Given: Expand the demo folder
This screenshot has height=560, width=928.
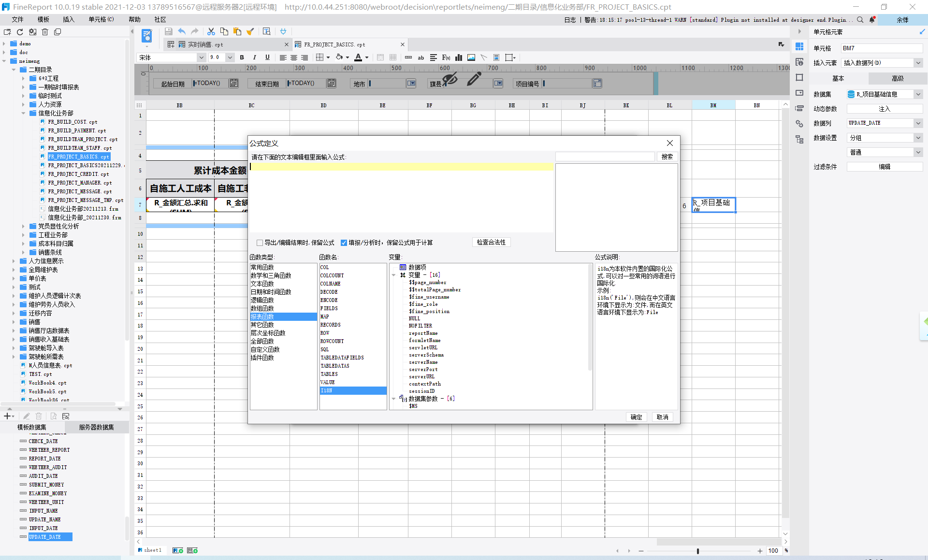Looking at the screenshot, I should pyautogui.click(x=4, y=43).
